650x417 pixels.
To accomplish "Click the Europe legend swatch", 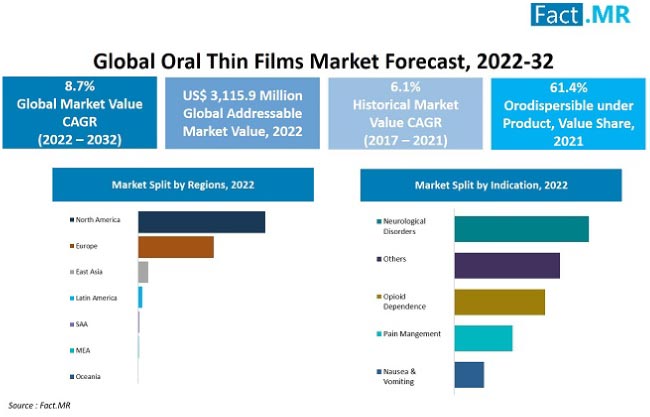I will (72, 246).
